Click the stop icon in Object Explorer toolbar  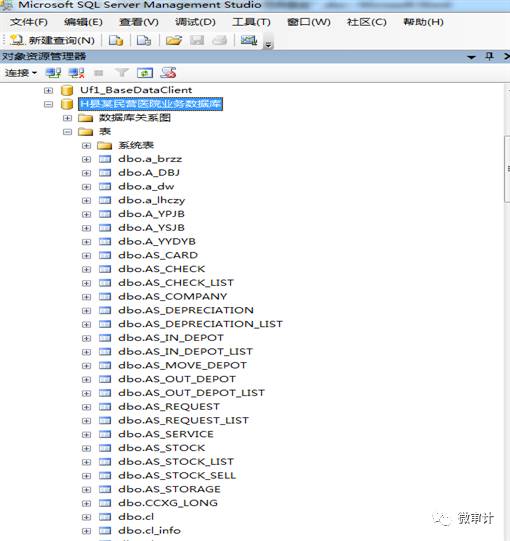click(99, 73)
